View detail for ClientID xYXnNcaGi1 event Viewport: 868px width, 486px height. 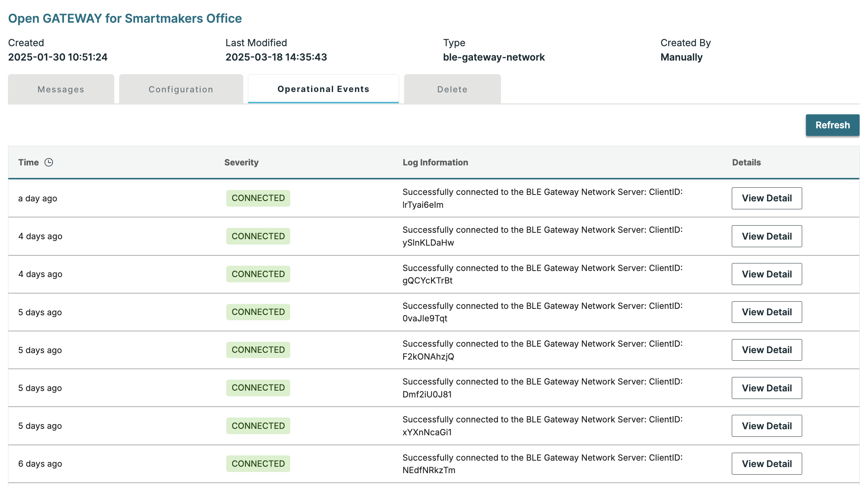point(767,426)
